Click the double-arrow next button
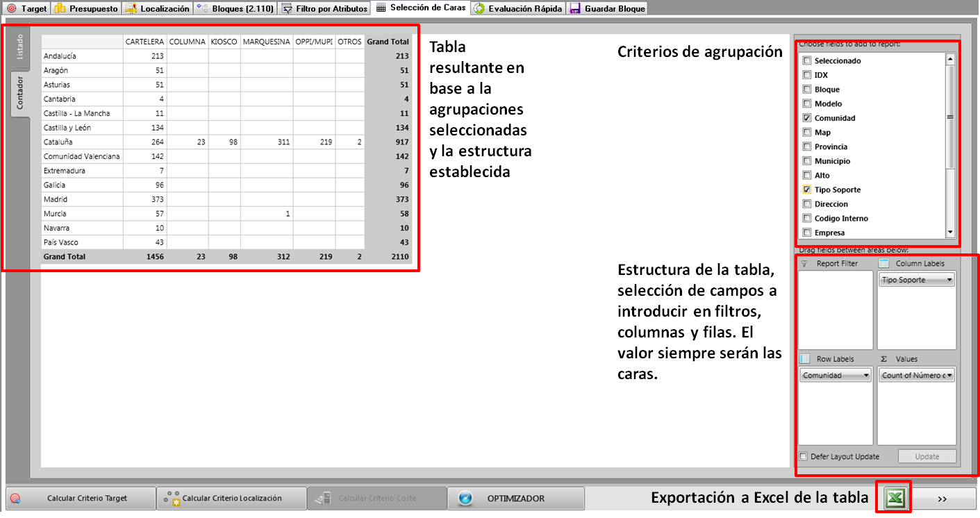 942,498
